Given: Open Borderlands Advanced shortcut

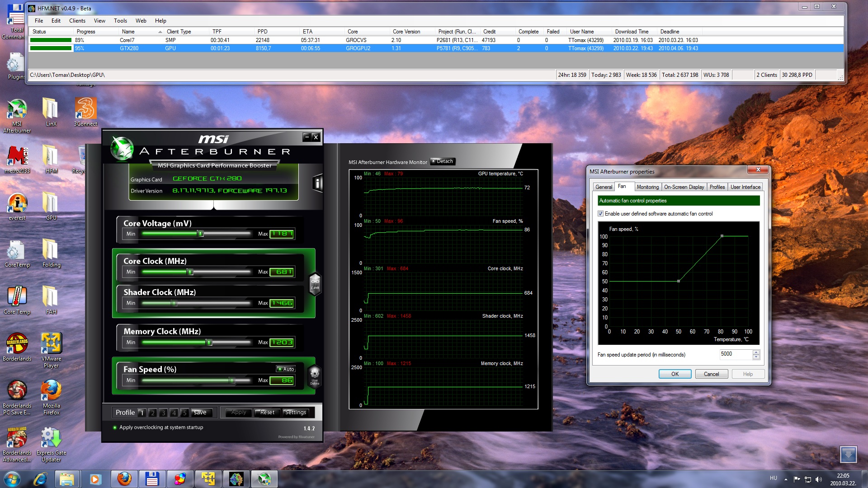Looking at the screenshot, I should [17, 445].
